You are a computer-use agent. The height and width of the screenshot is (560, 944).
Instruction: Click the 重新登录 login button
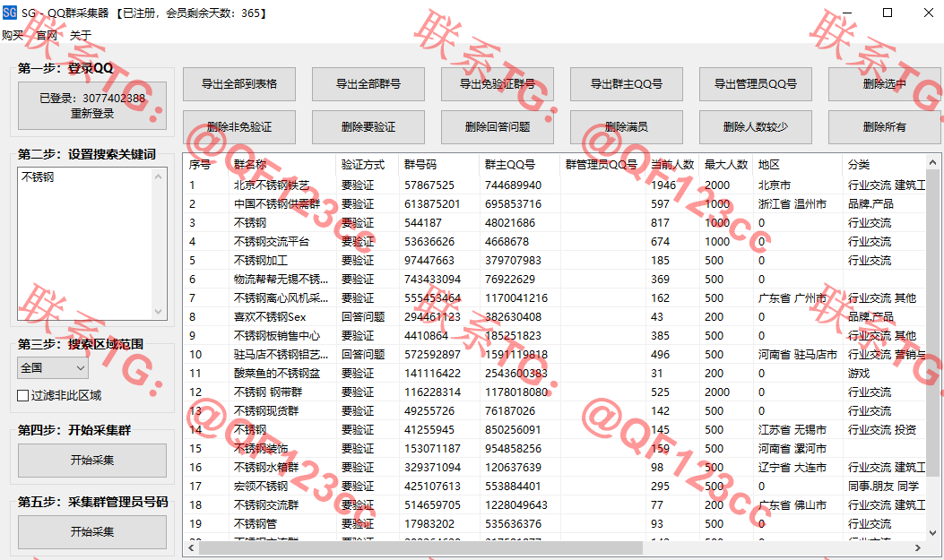92,106
